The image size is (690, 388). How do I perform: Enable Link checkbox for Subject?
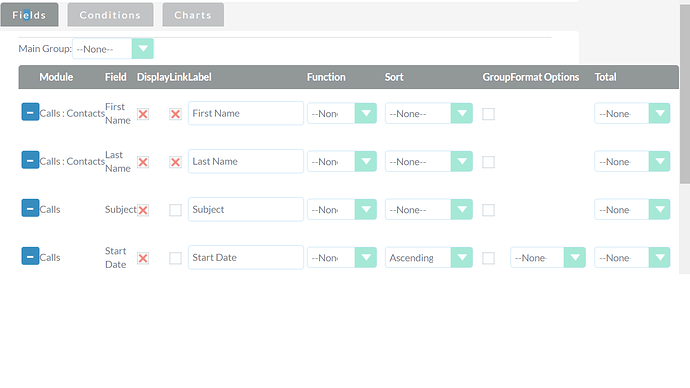click(175, 210)
